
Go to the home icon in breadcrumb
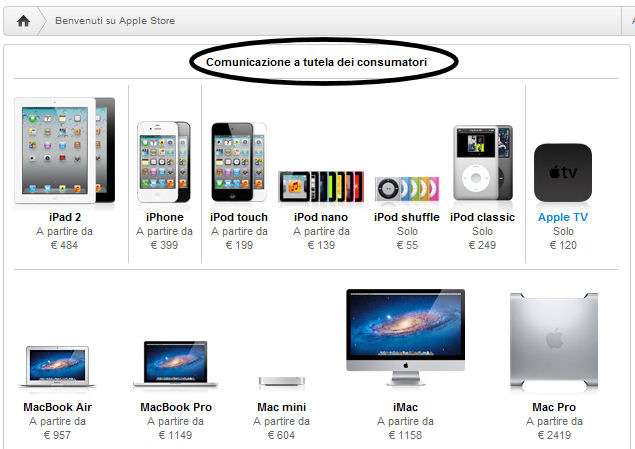pos(23,21)
